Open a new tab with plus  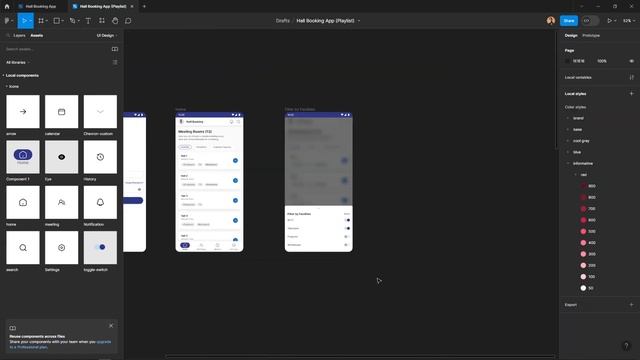(144, 7)
